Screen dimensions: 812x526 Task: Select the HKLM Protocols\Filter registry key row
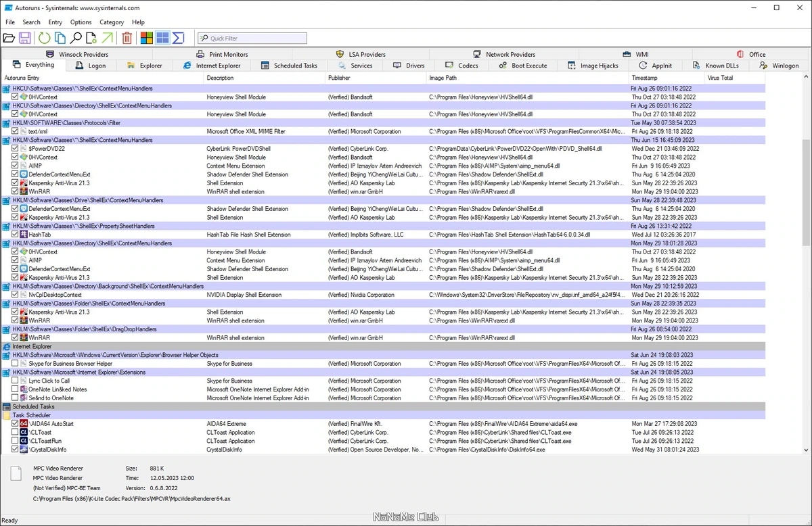[383, 122]
